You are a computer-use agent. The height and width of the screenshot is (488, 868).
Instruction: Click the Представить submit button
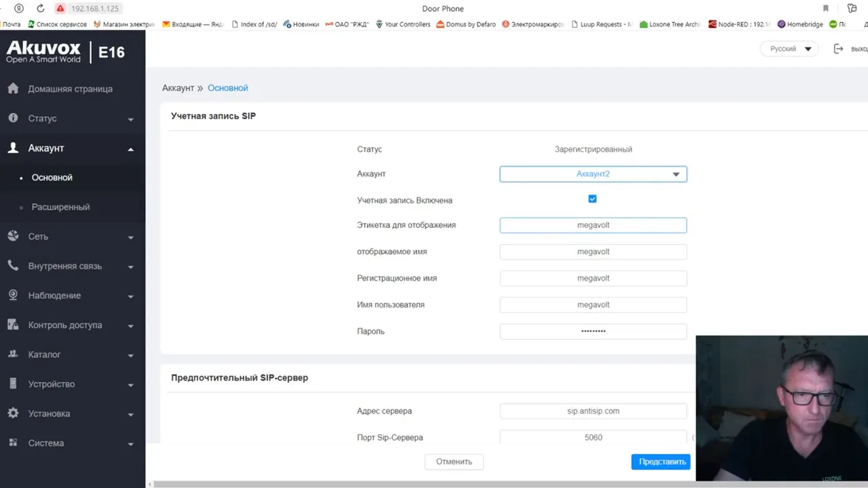point(660,462)
